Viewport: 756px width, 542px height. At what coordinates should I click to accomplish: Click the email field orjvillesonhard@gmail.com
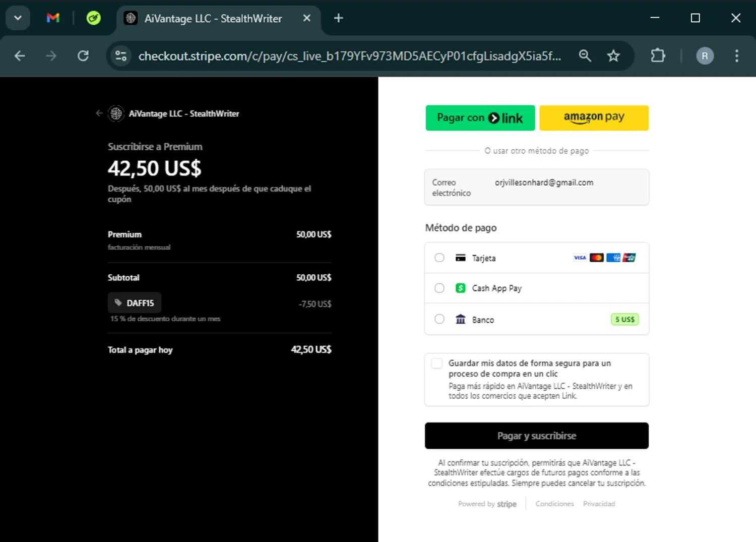click(x=537, y=188)
